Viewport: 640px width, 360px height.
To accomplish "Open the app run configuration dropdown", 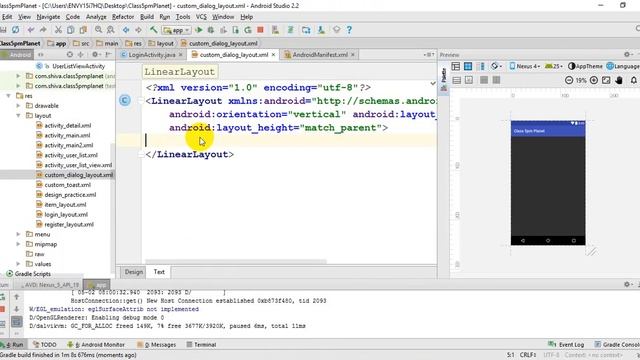I will point(176,30).
